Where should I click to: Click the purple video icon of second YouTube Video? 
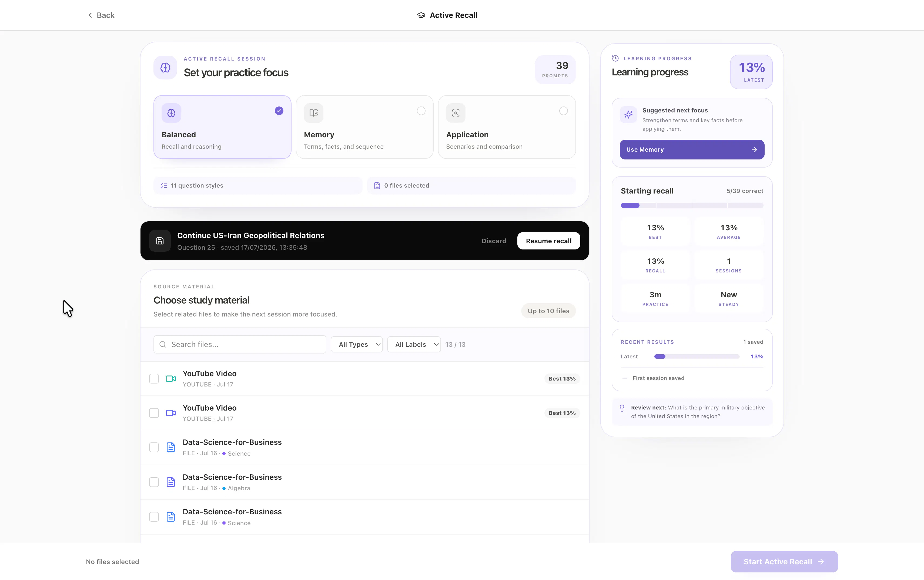[170, 413]
